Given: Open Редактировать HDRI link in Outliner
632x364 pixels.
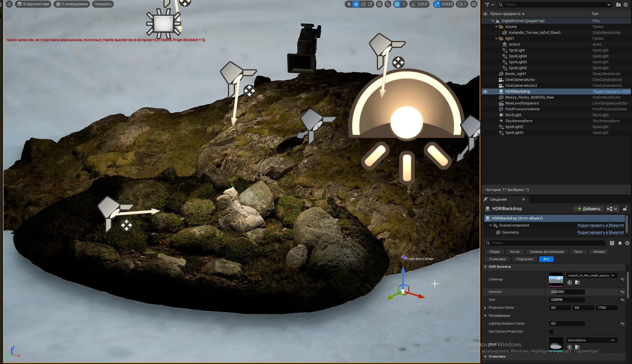Looking at the screenshot, I should tap(611, 92).
